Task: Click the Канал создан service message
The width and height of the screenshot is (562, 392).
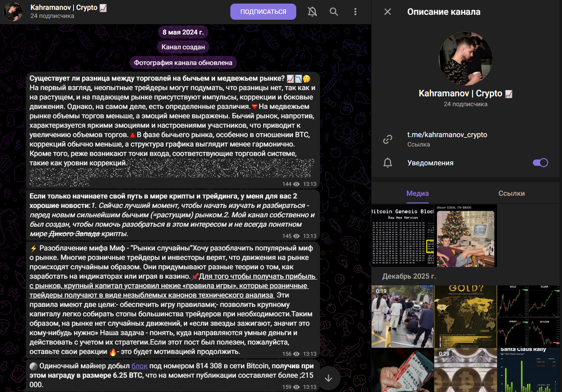Action: pyautogui.click(x=183, y=47)
